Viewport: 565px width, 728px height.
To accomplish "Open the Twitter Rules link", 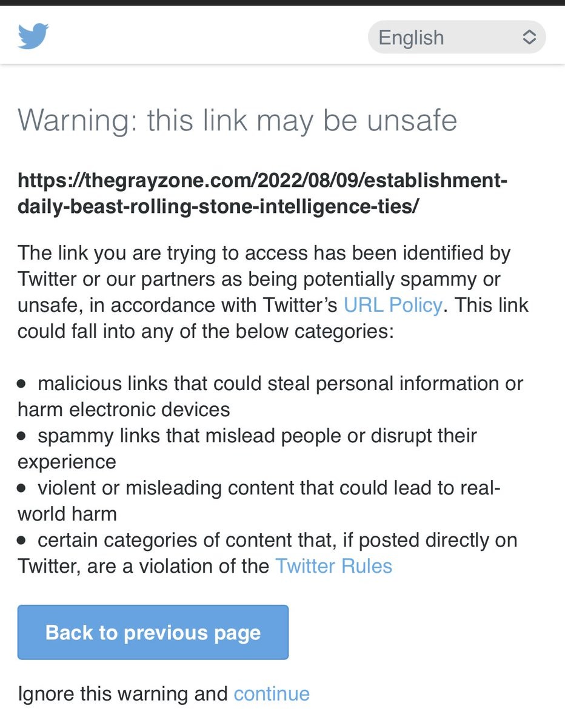I will pyautogui.click(x=333, y=566).
